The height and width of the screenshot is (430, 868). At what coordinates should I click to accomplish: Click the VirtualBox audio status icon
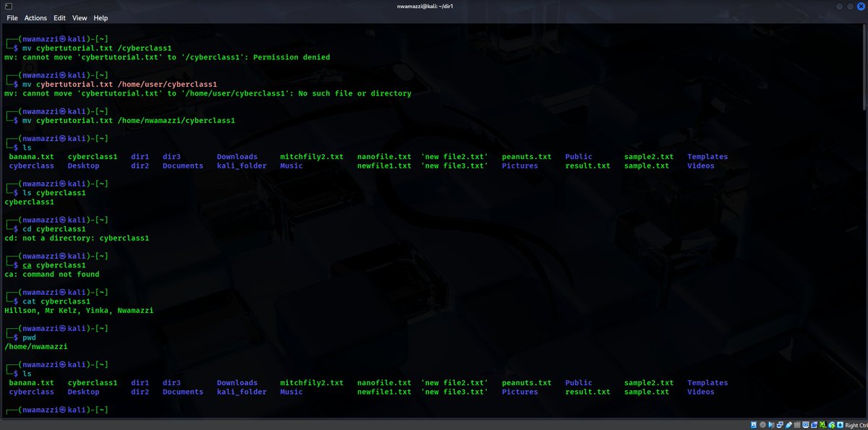coord(771,425)
